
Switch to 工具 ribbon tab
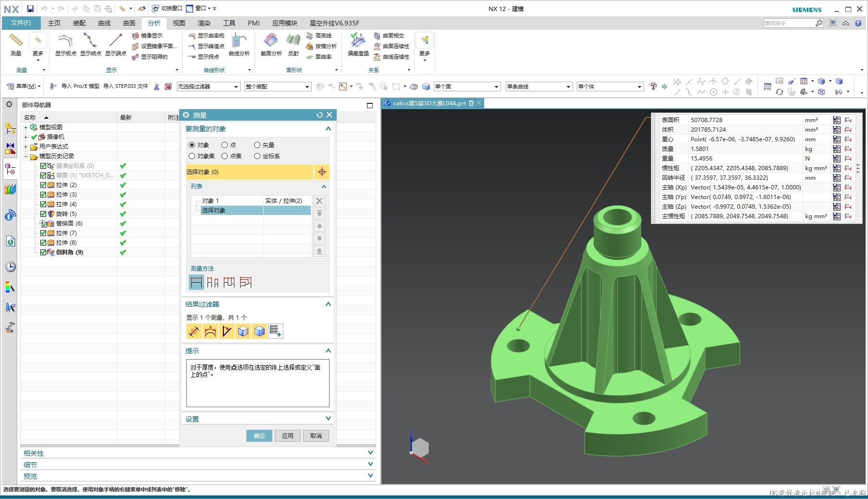(x=229, y=23)
